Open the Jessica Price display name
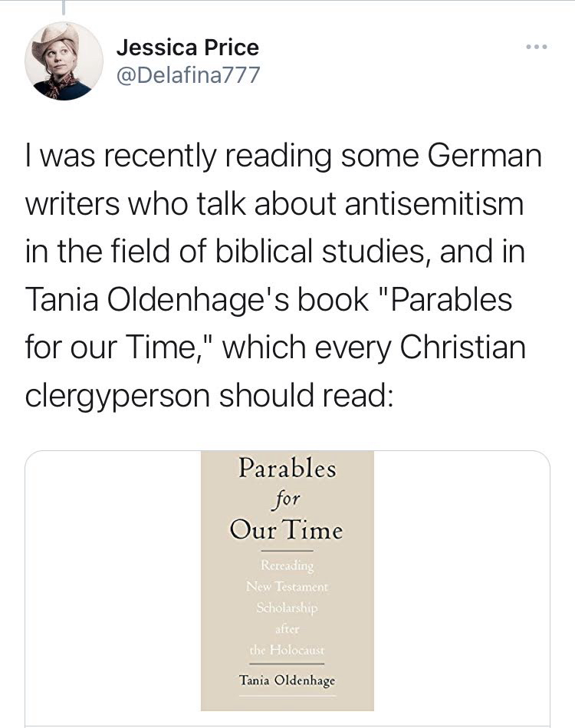575x728 pixels. (x=187, y=48)
